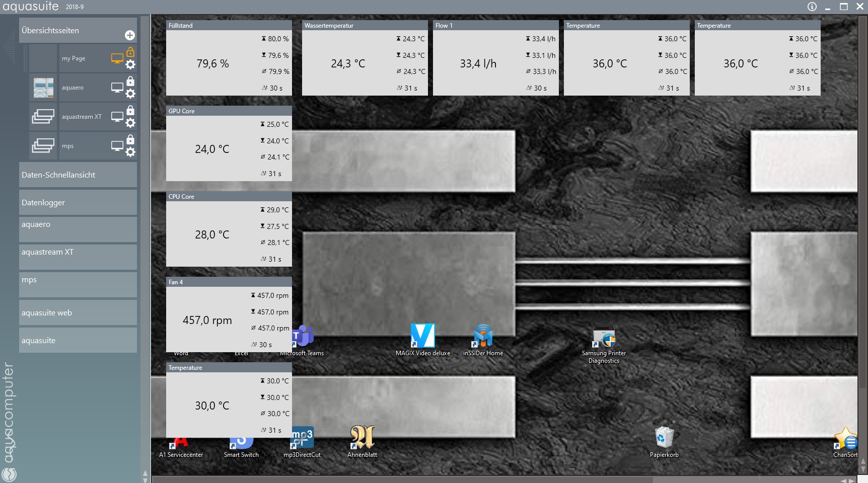868x483 pixels.
Task: Open settings gear for aquastream XT page row
Action: point(130,123)
